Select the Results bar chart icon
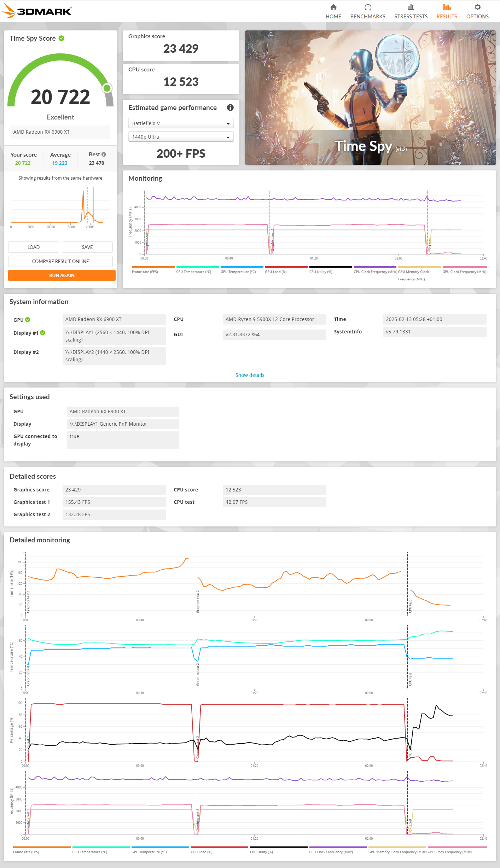 coord(447,7)
